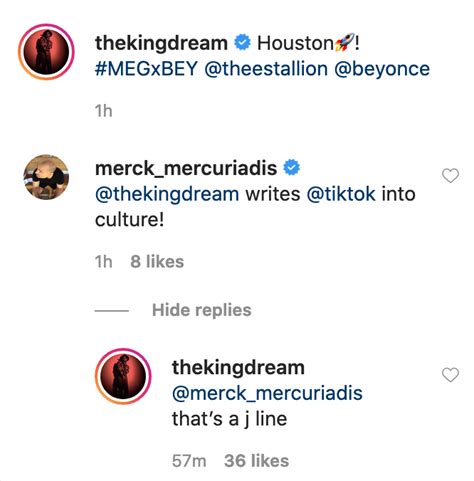Open the #MEGxBEY hashtag
The height and width of the screenshot is (481, 474).
(x=146, y=69)
